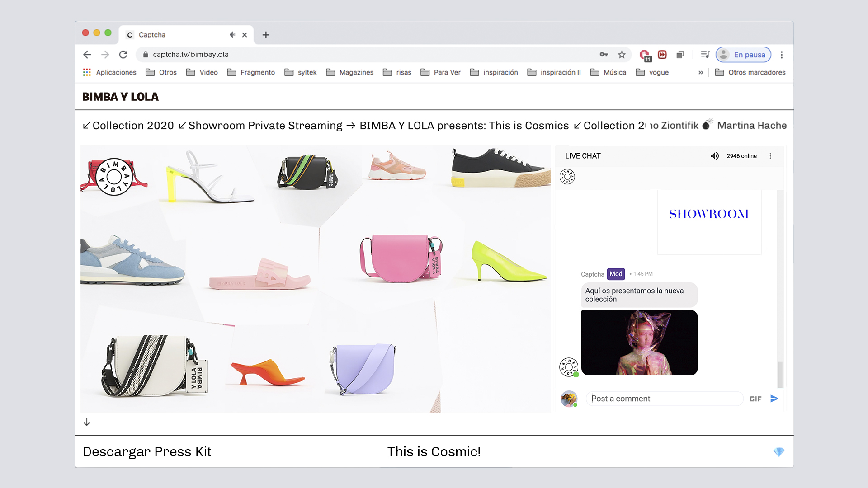
Task: Focus the Post a comment field
Action: (x=665, y=399)
